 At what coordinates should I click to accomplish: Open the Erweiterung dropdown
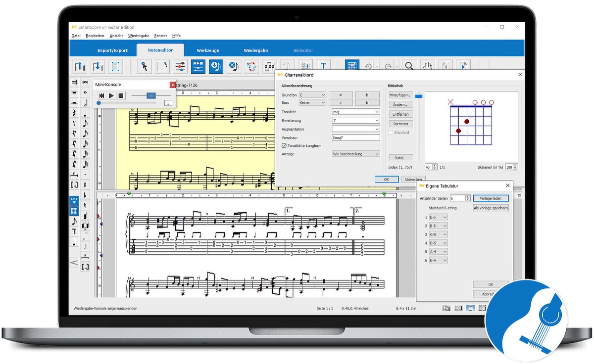click(356, 120)
